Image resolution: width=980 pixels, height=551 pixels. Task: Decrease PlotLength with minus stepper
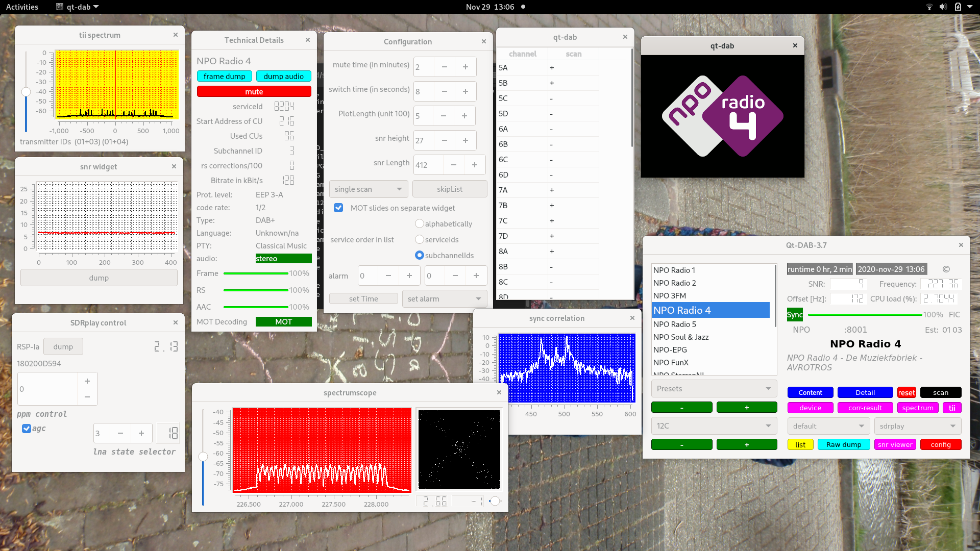pos(444,116)
